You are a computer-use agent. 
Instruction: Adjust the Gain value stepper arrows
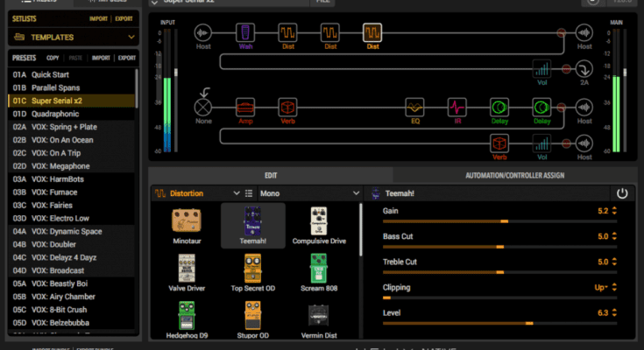614,211
